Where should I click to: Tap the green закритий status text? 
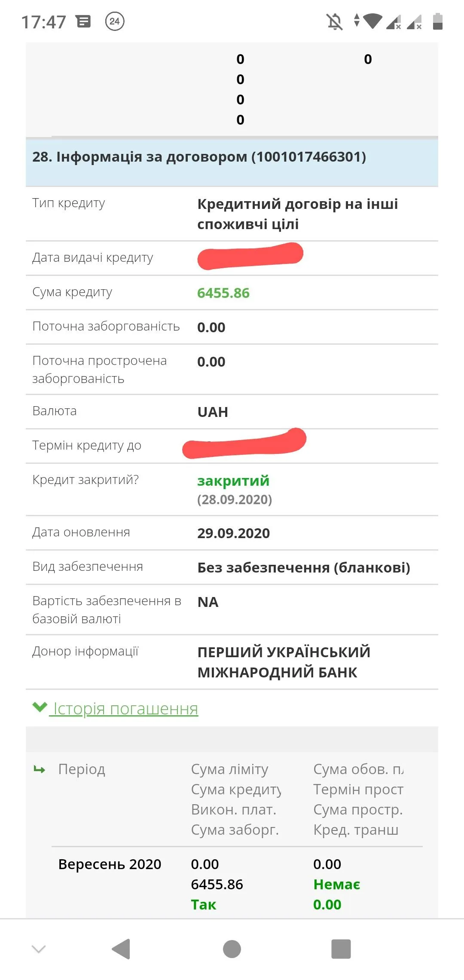pyautogui.click(x=233, y=481)
